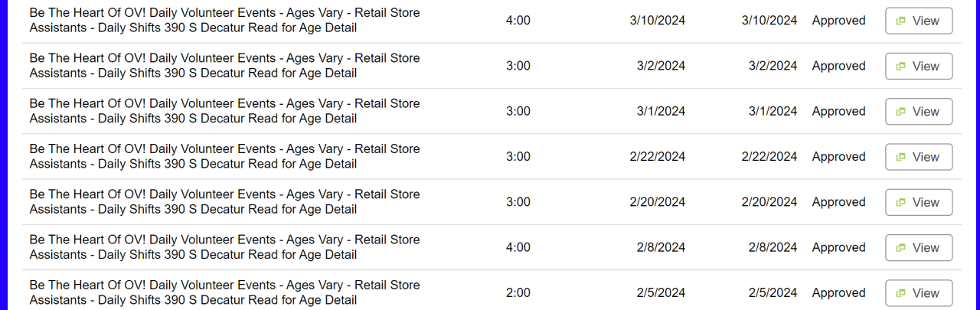Click the 3:00 hours in the 2/22/2024 row
The height and width of the screenshot is (310, 980).
click(x=518, y=157)
